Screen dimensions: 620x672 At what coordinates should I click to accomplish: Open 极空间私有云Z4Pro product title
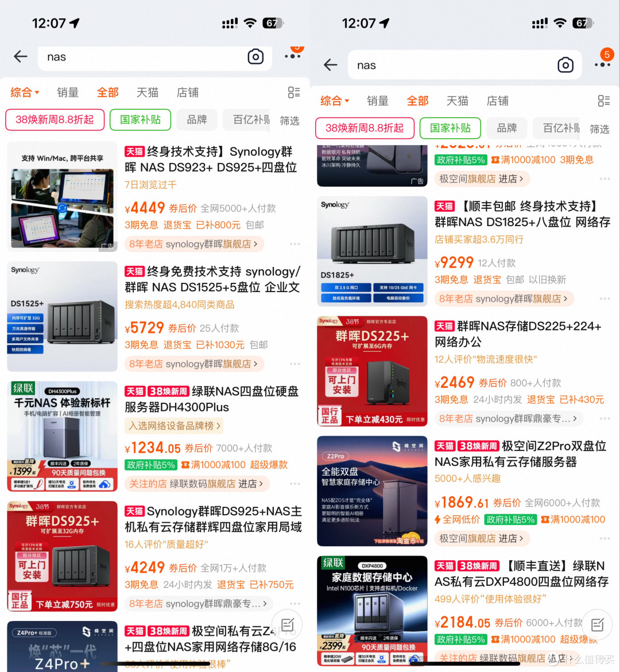coord(211,639)
